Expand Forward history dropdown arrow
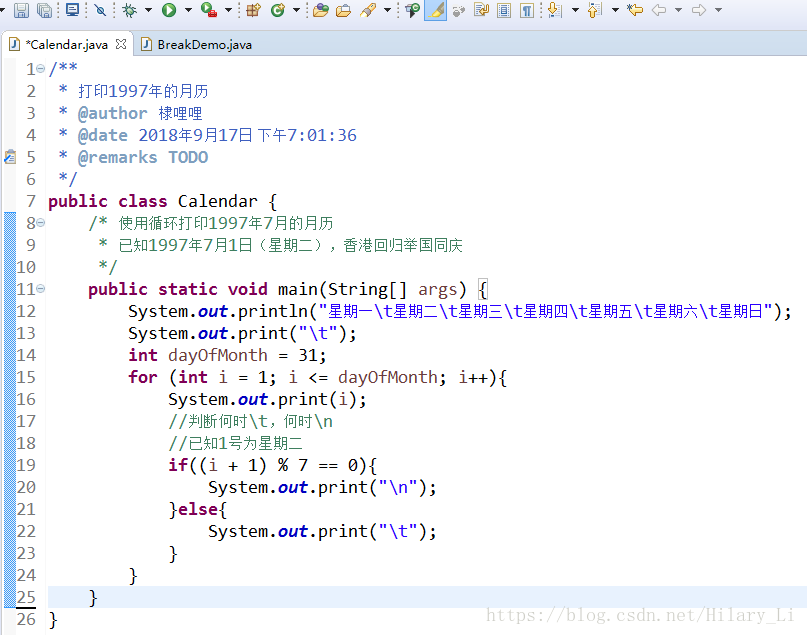This screenshot has width=807, height=635. click(x=718, y=10)
